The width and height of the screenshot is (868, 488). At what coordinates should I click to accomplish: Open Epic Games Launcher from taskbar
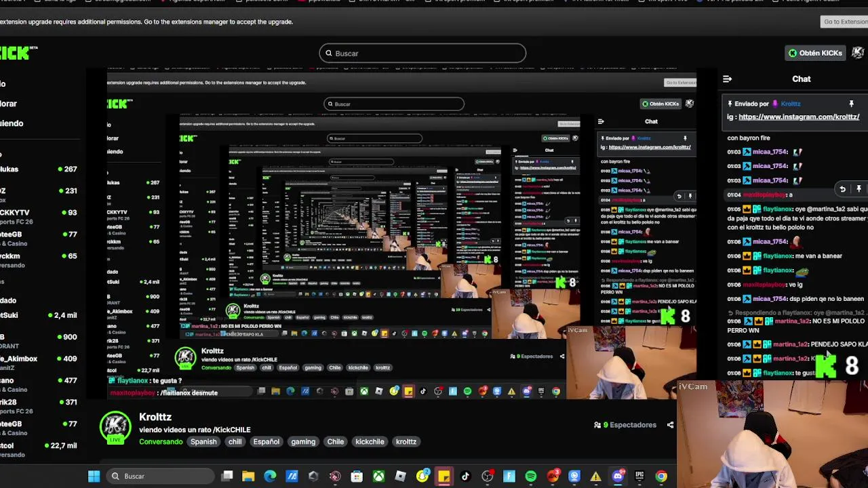pos(639,476)
